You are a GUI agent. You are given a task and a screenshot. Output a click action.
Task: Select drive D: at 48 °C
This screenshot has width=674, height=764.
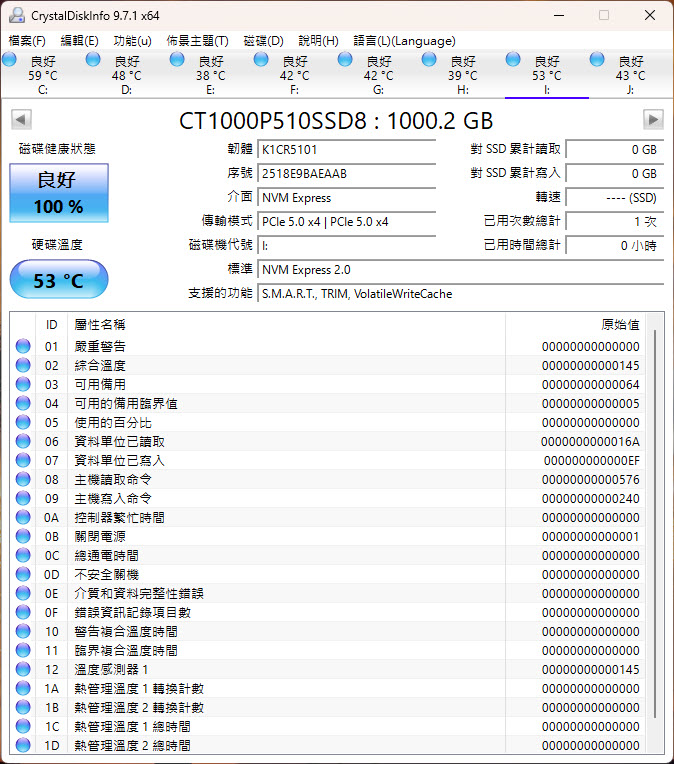126,75
